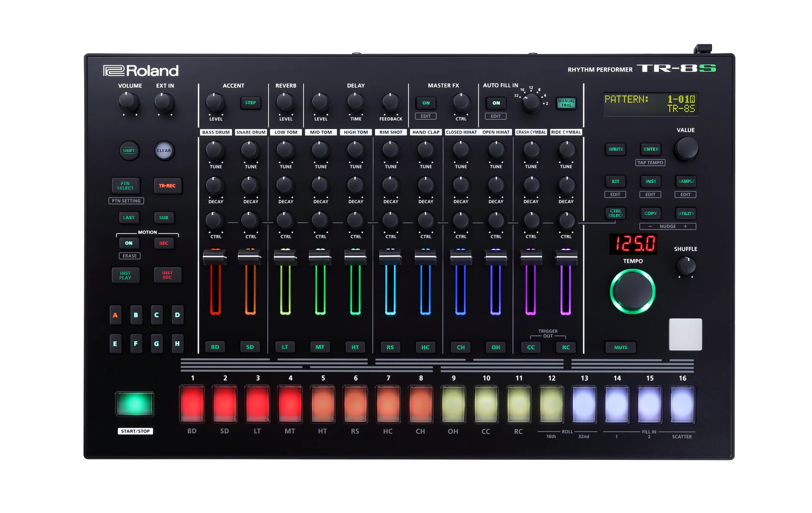This screenshot has height=513, width=812.
Task: Click the SNARE DRUM DECAY knob
Action: coord(250,185)
